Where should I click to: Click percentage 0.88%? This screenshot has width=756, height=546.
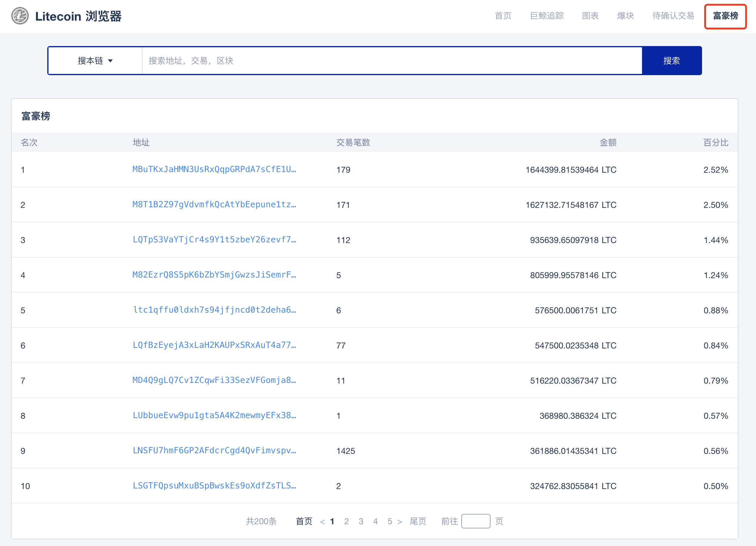[716, 311]
